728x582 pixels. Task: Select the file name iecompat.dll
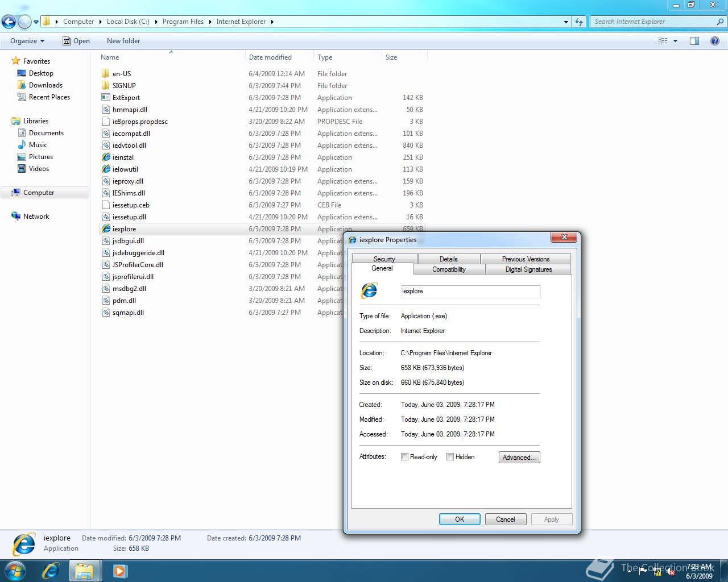[x=131, y=133]
